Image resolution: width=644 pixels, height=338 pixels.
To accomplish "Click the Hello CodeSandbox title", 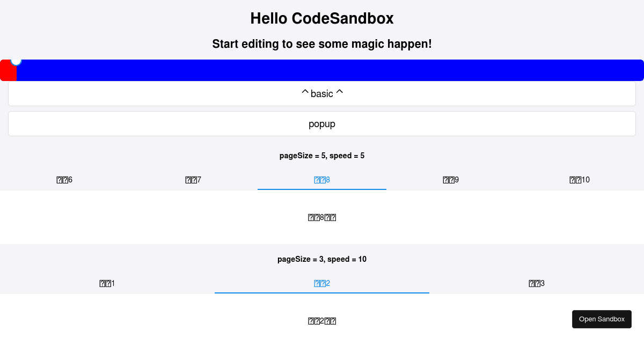I will [x=321, y=18].
